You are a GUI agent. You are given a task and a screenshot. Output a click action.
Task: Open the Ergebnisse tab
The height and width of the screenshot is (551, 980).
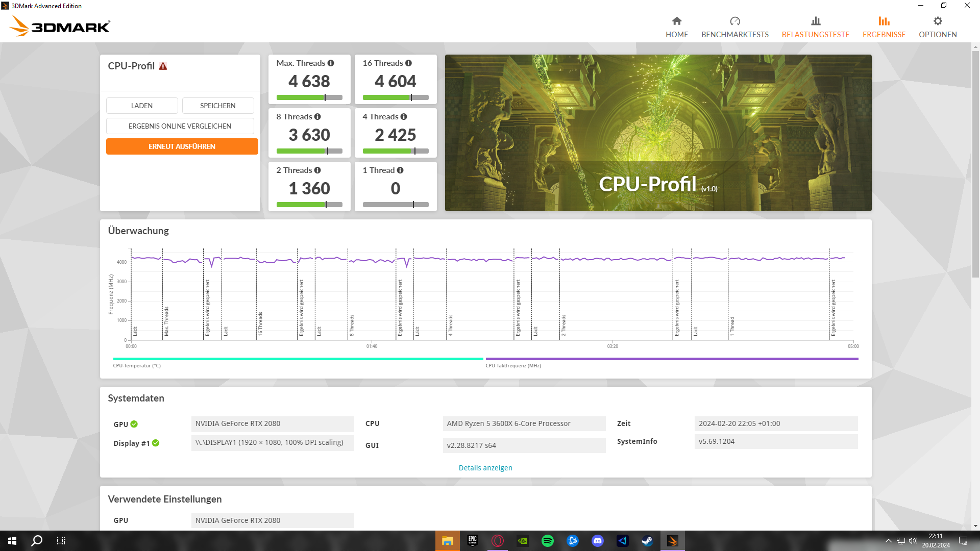pyautogui.click(x=884, y=27)
